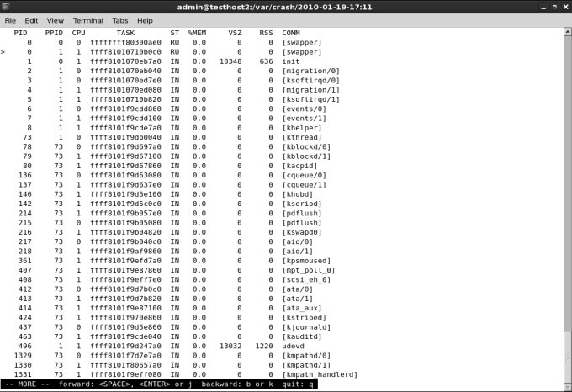This screenshot has width=572, height=392.
Task: Click the scrollbar up arrow
Action: pos(568,32)
